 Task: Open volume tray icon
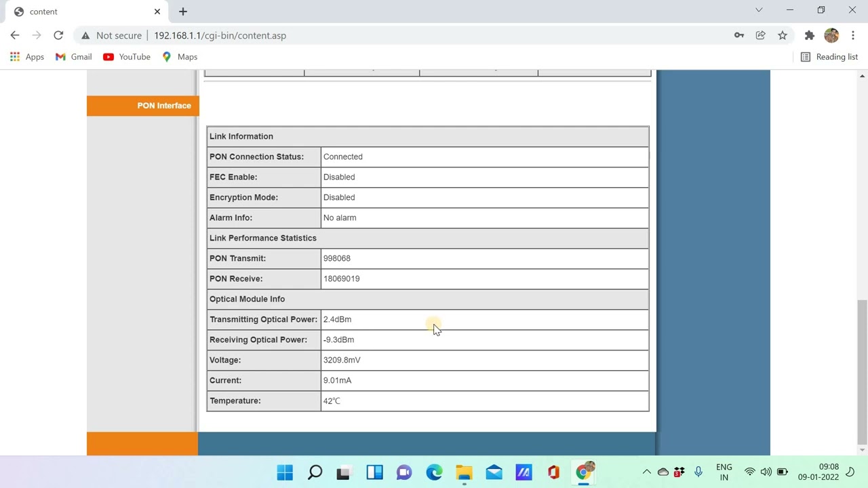coord(766,472)
